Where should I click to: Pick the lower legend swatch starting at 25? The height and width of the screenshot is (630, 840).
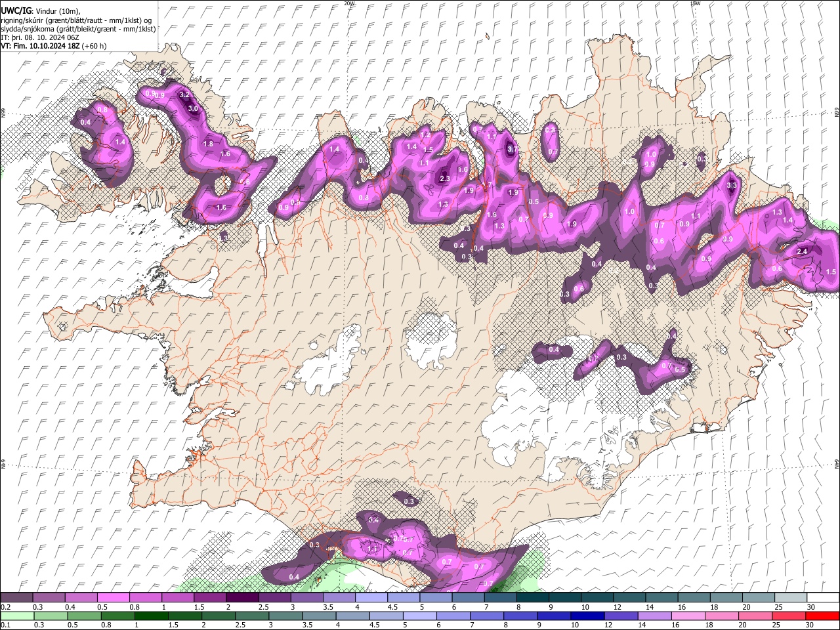tap(790, 616)
